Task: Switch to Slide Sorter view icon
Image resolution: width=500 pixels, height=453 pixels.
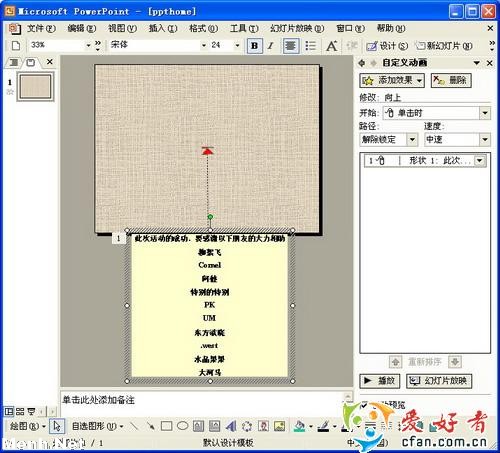Action: click(x=20, y=411)
